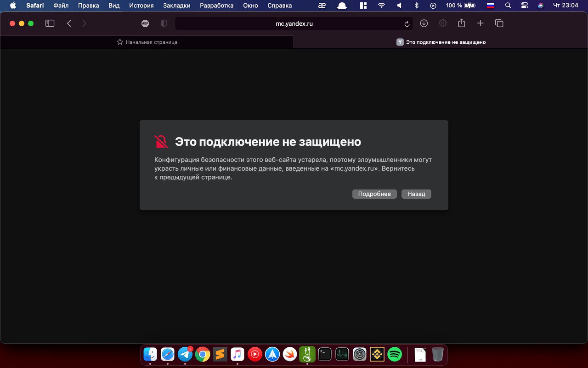
Task: Reload the mc.yandex.ru page
Action: click(407, 24)
